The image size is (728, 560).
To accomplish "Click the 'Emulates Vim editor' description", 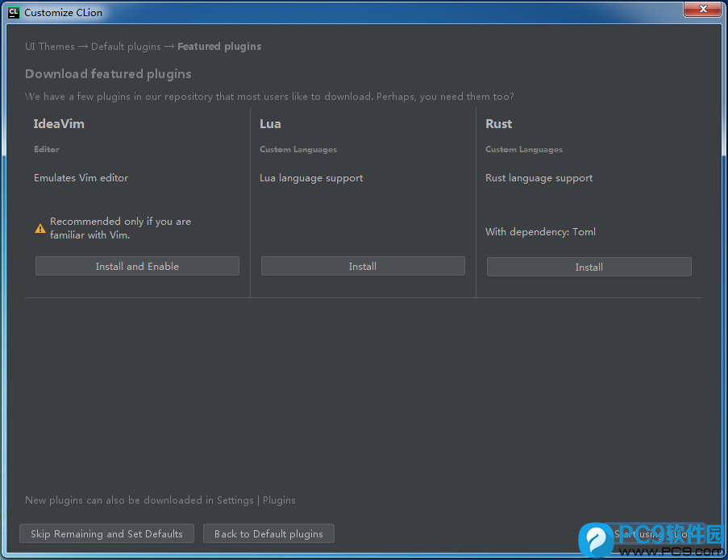I will coord(81,178).
